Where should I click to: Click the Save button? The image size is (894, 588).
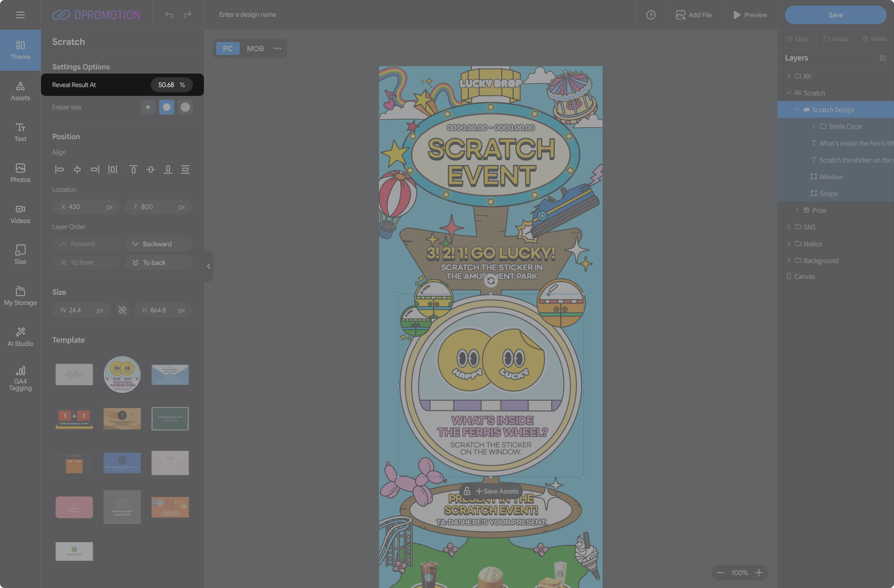[x=835, y=15]
